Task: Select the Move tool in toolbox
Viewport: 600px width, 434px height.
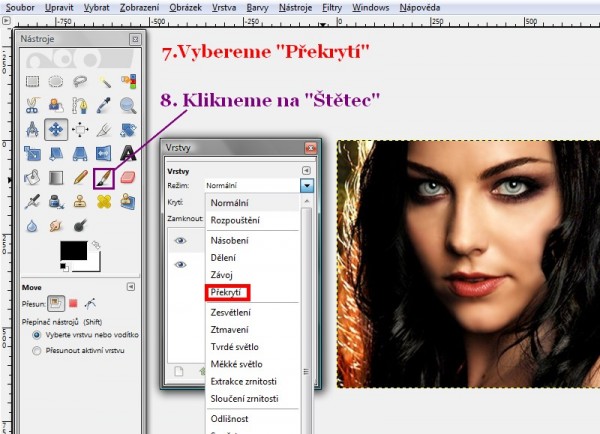Action: coord(56,130)
